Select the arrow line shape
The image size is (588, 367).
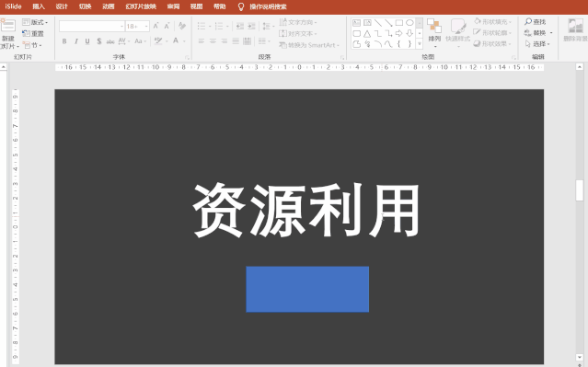coord(388,23)
